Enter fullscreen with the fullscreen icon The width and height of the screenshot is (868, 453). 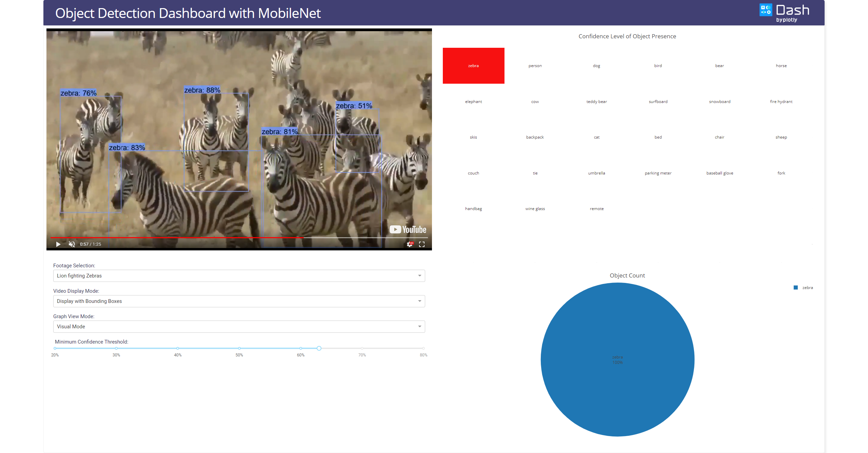(422, 244)
